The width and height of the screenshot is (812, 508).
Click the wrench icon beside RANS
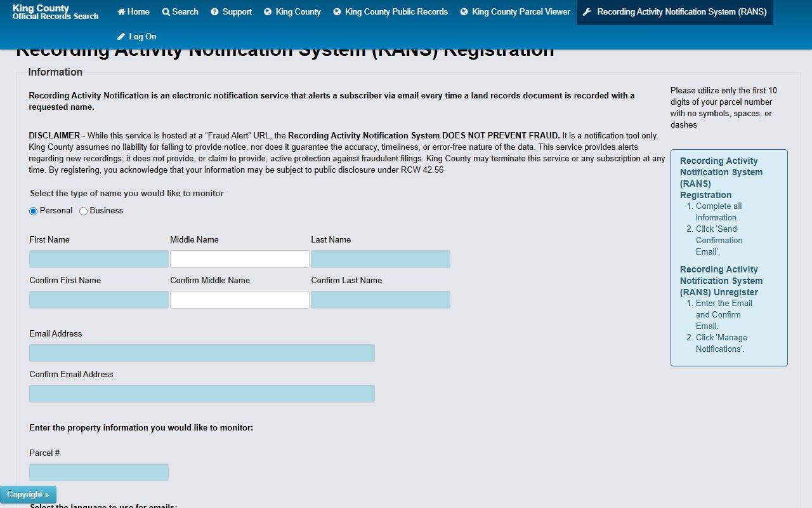pyautogui.click(x=587, y=12)
